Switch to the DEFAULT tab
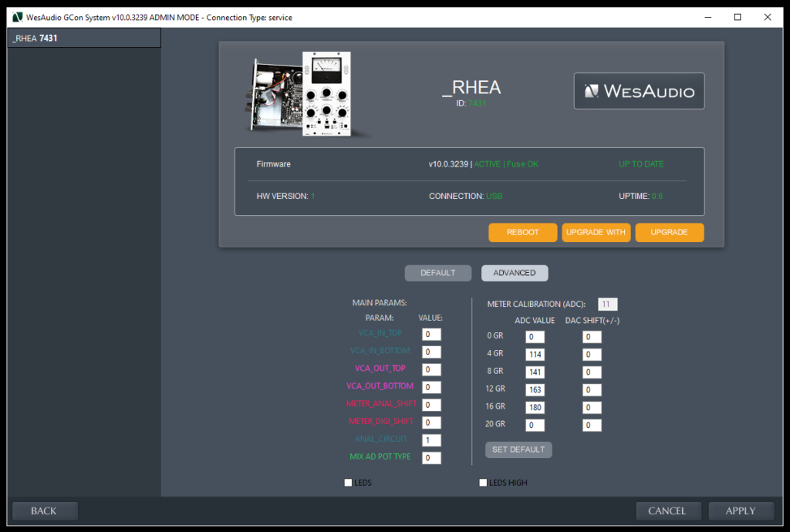This screenshot has width=790, height=532. click(x=438, y=273)
